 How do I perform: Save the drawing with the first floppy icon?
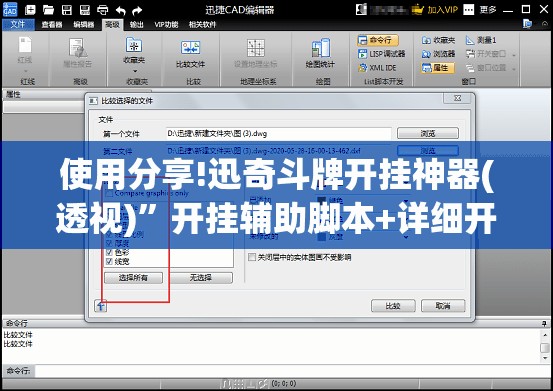tap(67, 10)
